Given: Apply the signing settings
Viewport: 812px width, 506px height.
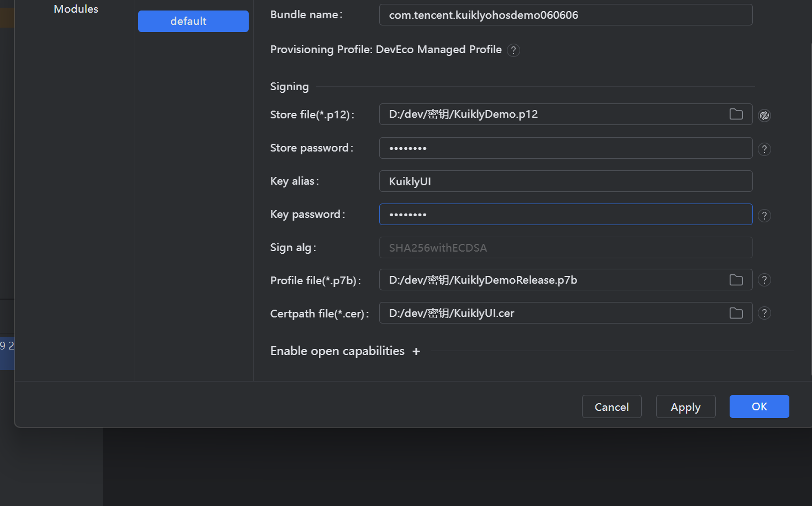Looking at the screenshot, I should 686,406.
